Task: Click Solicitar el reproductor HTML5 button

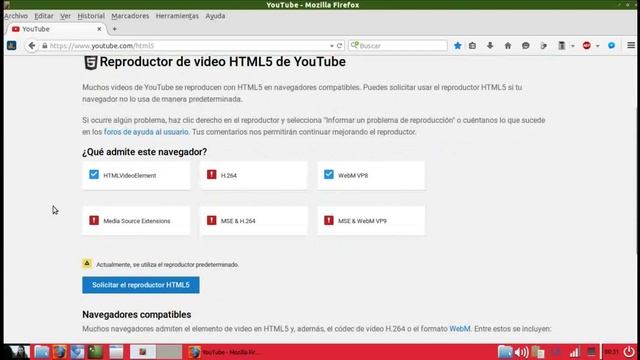Action: (x=141, y=285)
